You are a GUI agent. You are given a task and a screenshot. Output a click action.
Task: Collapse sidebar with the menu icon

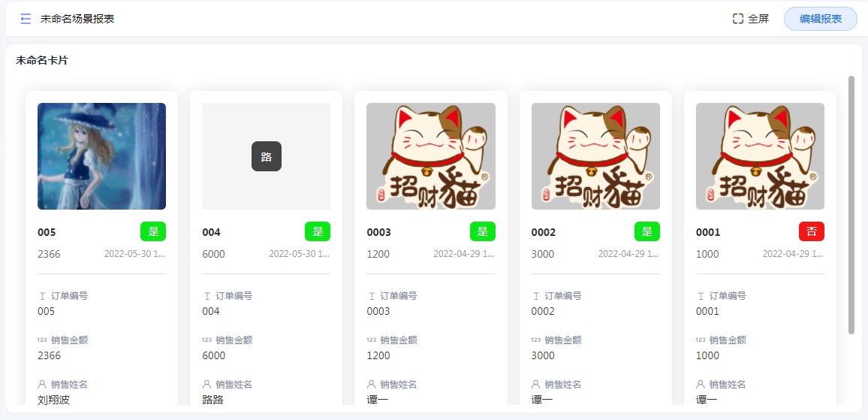coord(26,19)
